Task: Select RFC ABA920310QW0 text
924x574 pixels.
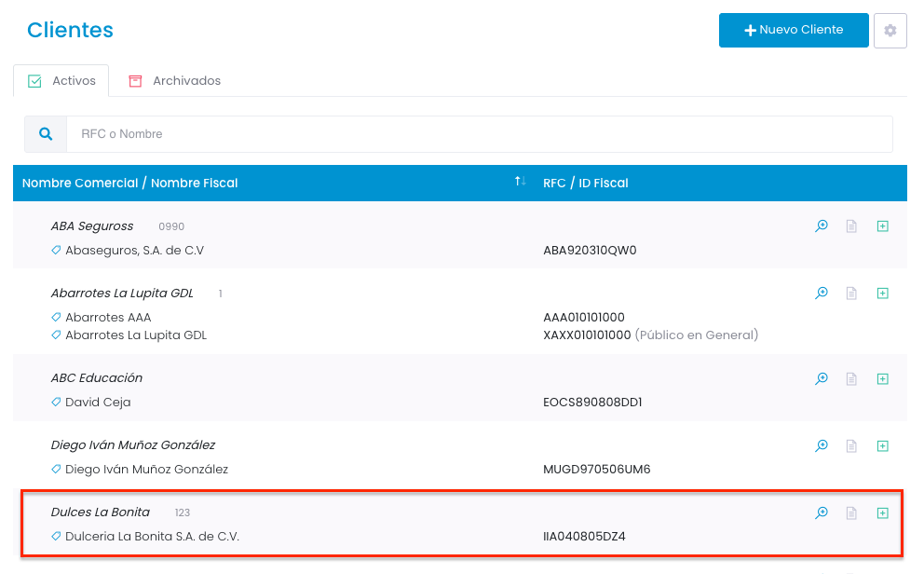Action: (590, 250)
